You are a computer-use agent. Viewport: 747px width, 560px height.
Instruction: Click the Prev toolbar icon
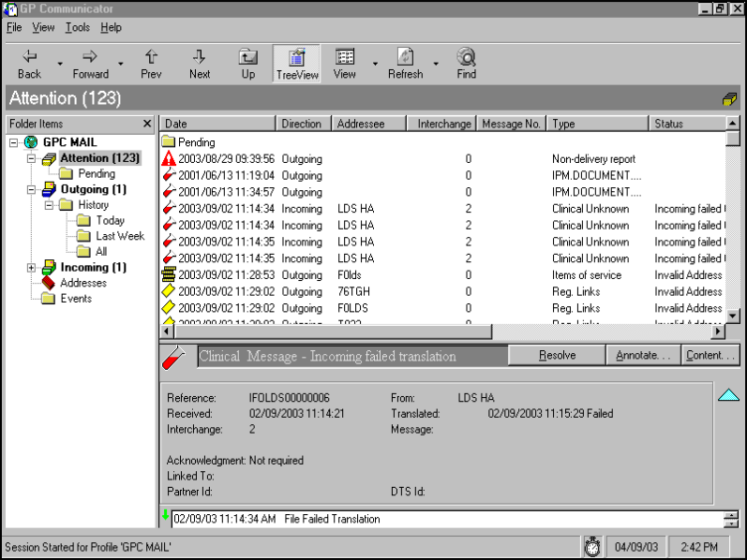[x=151, y=57]
